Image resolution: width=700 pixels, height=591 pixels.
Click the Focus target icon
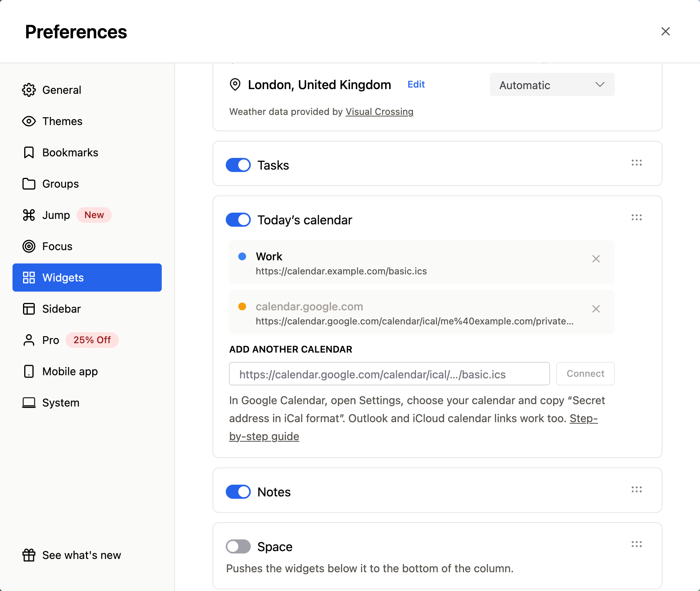click(29, 246)
